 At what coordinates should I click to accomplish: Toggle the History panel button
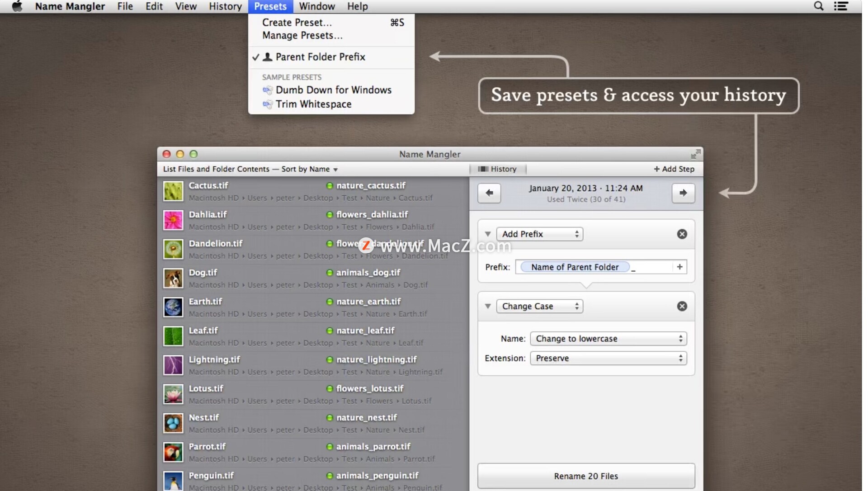tap(498, 169)
